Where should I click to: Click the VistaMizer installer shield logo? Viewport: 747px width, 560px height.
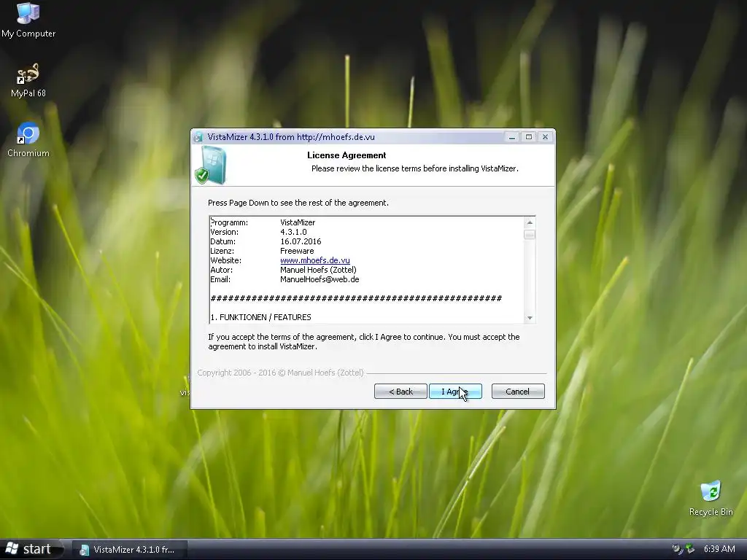(x=210, y=166)
